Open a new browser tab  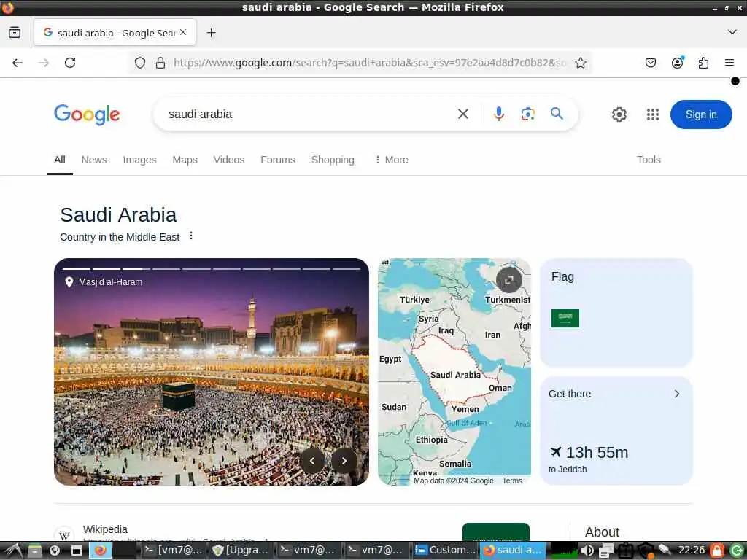coord(211,32)
